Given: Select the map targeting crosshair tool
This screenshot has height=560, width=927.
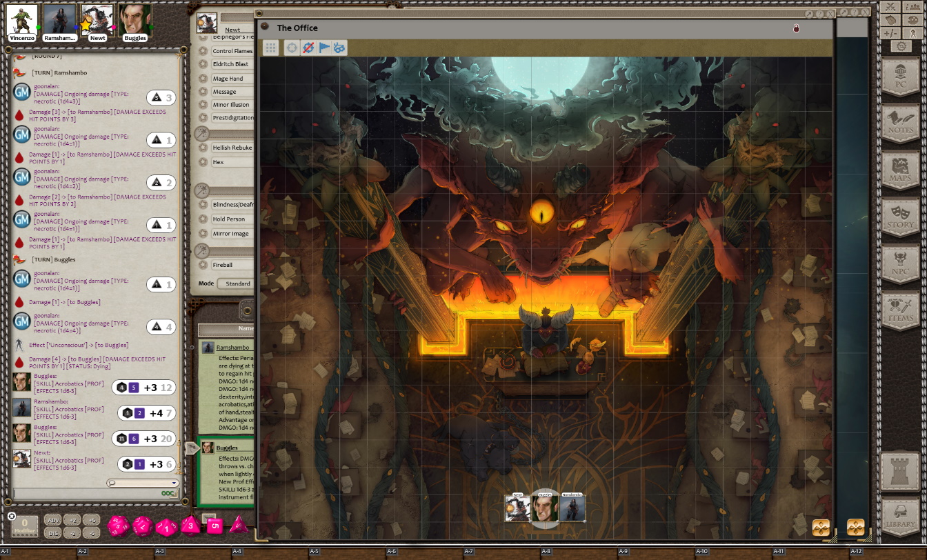Looking at the screenshot, I should 292,48.
